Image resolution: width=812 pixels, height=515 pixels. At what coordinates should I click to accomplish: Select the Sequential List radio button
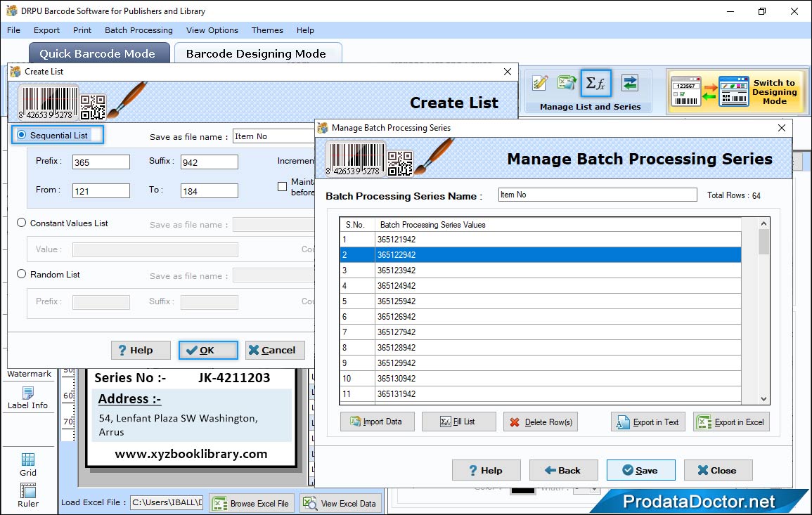pyautogui.click(x=21, y=135)
